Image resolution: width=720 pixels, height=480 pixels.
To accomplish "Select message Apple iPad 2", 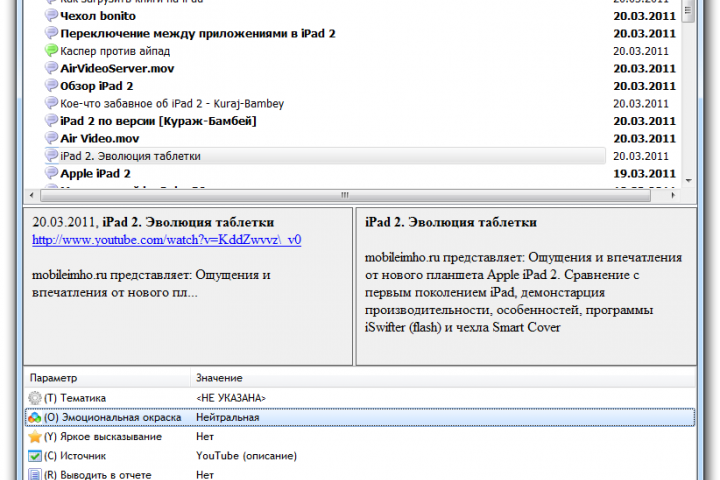I will tap(95, 173).
